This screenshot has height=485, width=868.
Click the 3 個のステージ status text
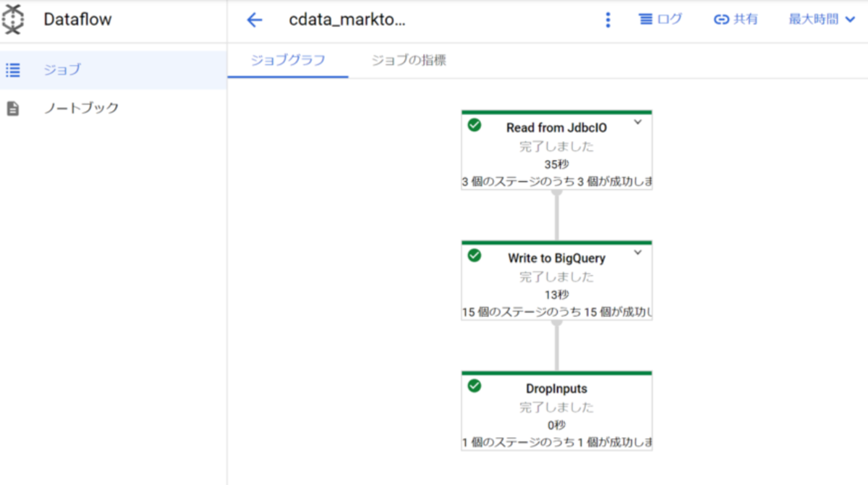point(556,181)
